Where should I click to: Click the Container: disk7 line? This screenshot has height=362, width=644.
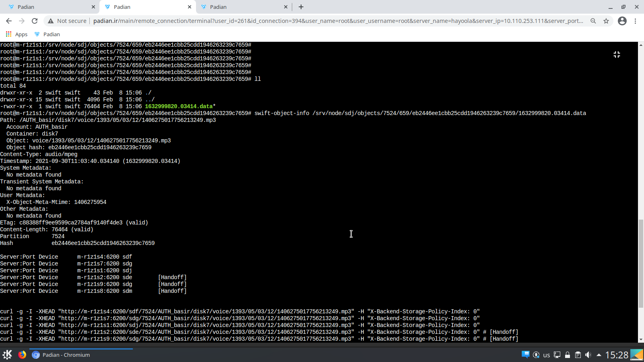pyautogui.click(x=32, y=134)
